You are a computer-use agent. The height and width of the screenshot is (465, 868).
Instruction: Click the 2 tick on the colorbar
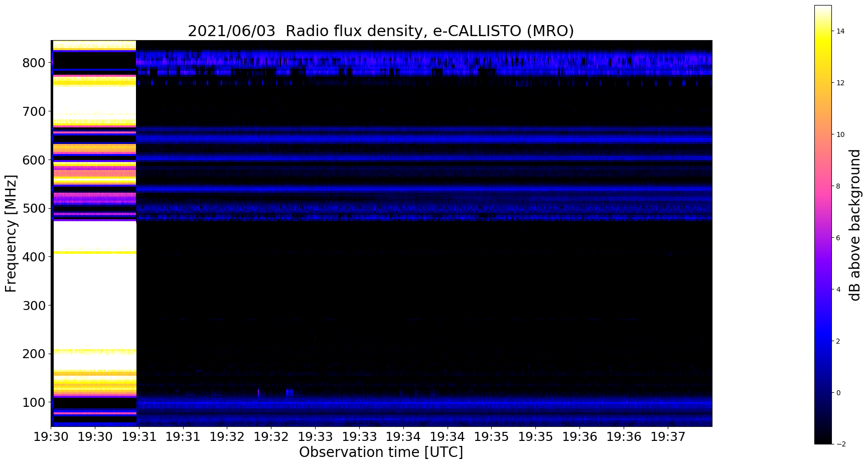coord(838,341)
